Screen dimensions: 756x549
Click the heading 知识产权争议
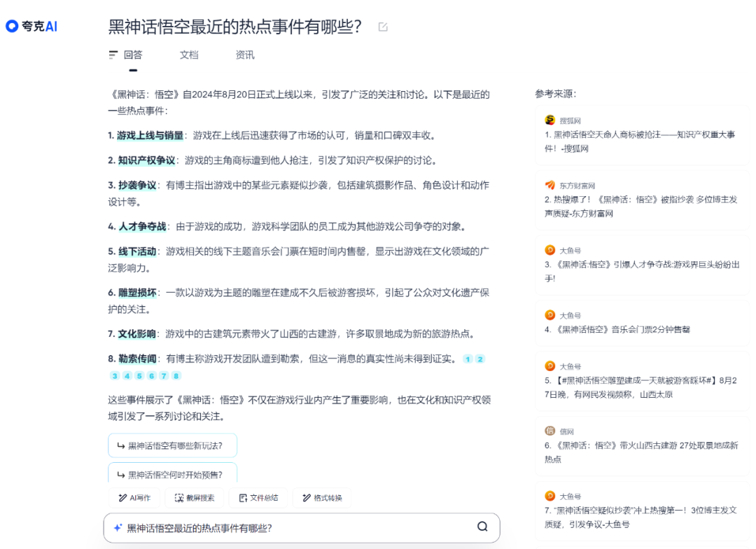(146, 160)
